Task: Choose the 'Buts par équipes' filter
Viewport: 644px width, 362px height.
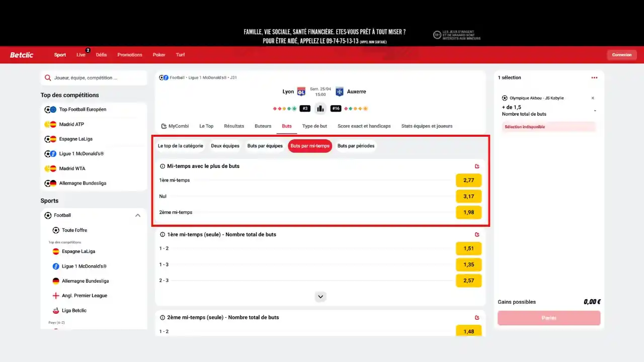Action: pyautogui.click(x=265, y=146)
